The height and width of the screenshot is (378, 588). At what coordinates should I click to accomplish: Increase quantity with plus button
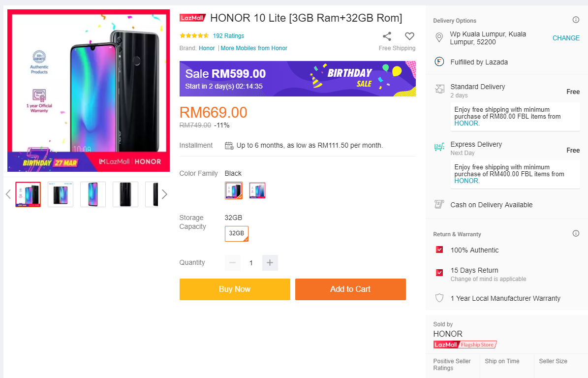click(x=270, y=263)
